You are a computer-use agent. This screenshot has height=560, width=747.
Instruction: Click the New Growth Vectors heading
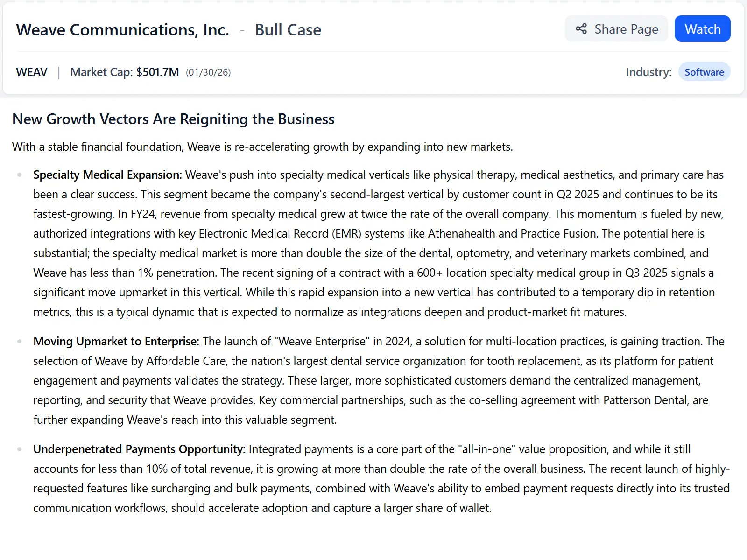(173, 119)
